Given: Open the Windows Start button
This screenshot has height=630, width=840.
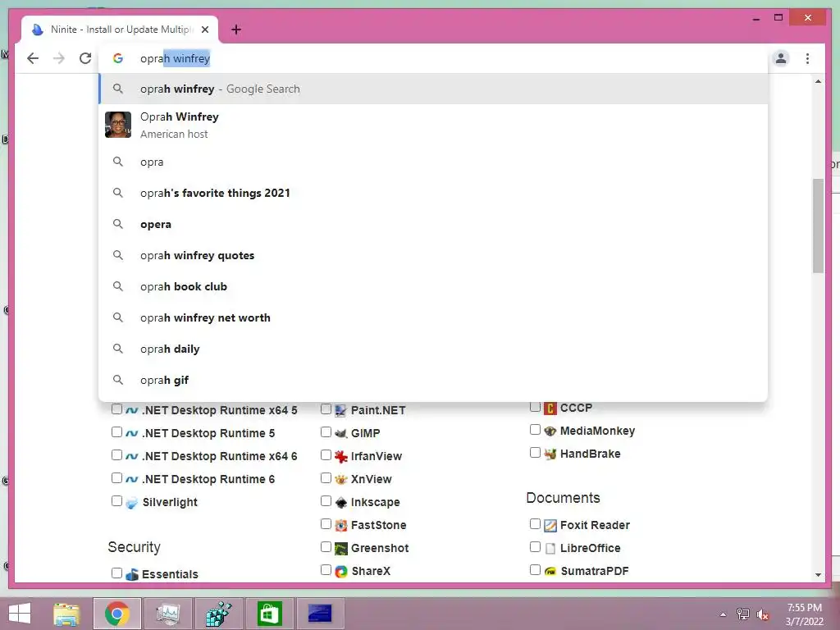Looking at the screenshot, I should [20, 614].
